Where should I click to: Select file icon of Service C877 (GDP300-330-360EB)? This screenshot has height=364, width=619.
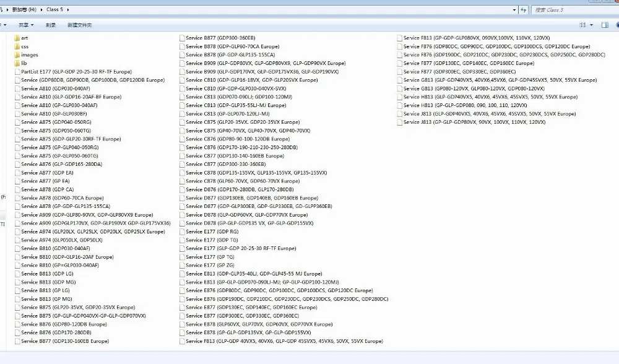[182, 164]
